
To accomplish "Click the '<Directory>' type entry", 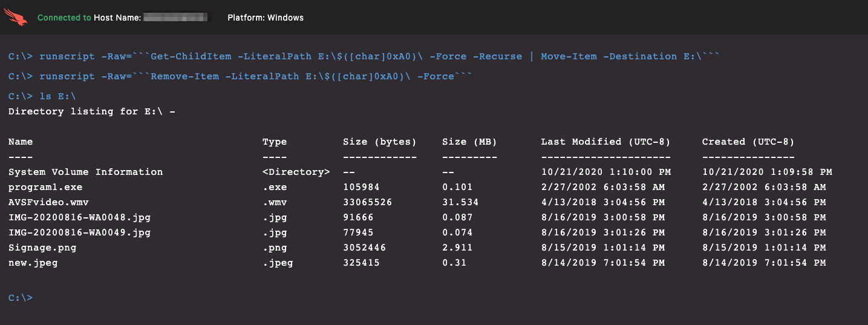I will point(296,172).
